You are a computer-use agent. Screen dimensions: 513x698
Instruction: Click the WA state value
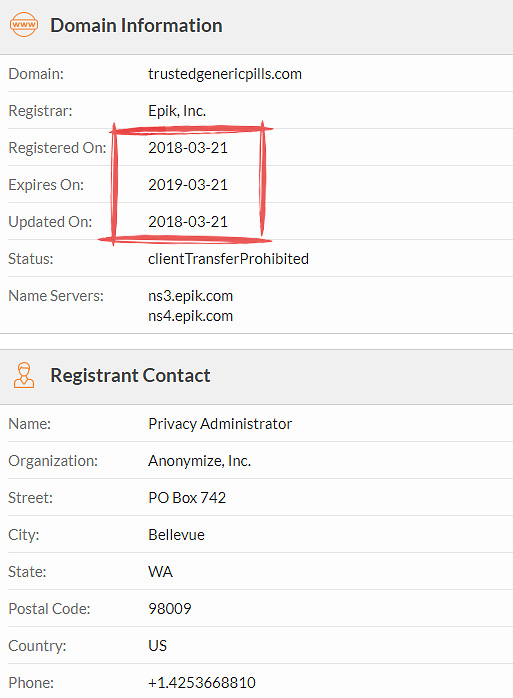click(160, 572)
